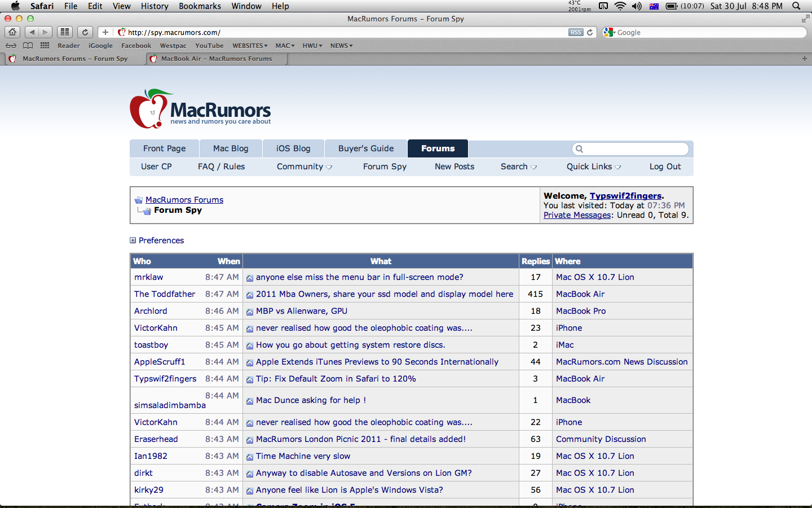
Task: Switch to 'MacBook Air – MacRumors Forums' tab
Action: click(217, 59)
